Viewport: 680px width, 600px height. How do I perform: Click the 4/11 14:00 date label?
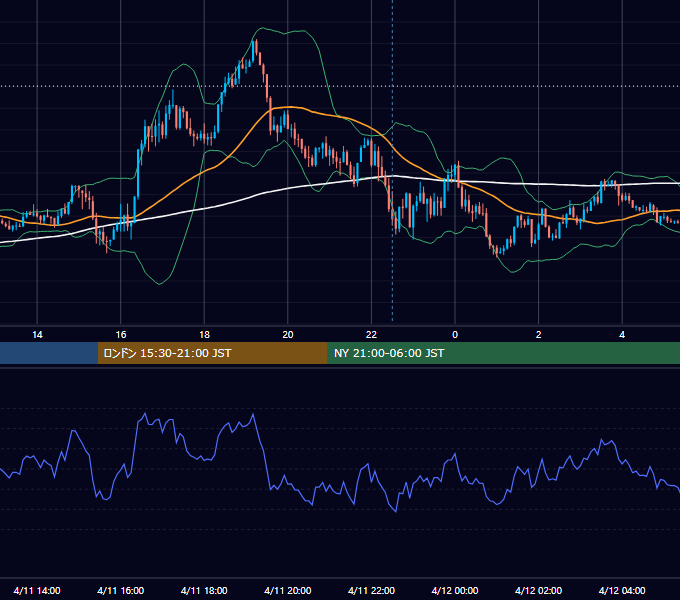pyautogui.click(x=37, y=590)
